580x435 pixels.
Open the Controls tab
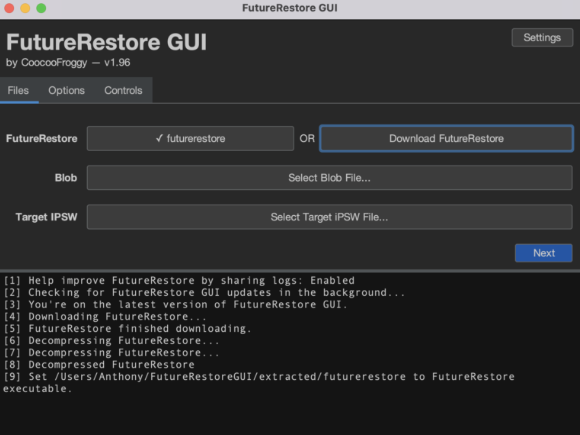123,90
